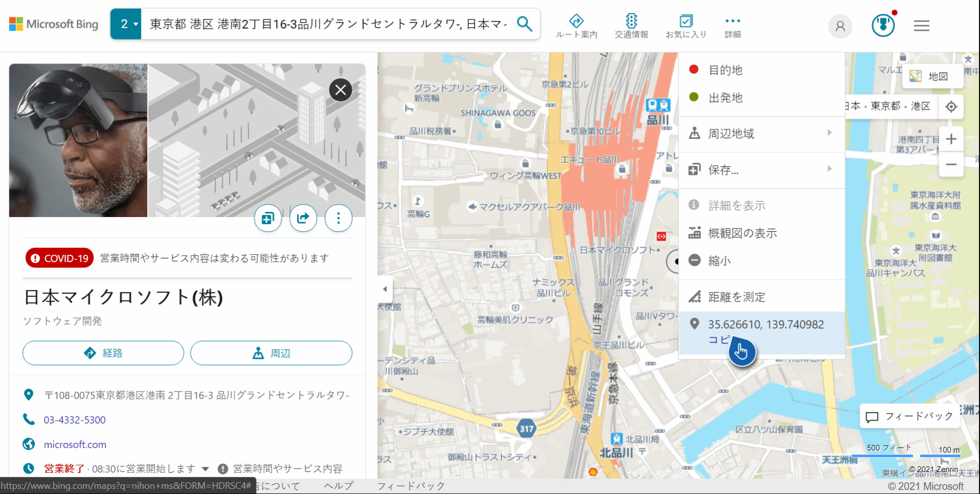This screenshot has height=494, width=980.
Task: Click the address search input field
Action: coord(328,24)
